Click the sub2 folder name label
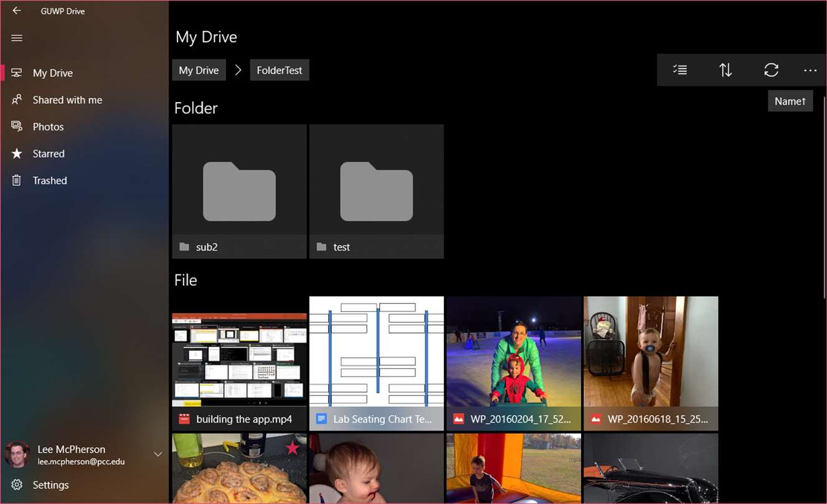Viewport: 827px width, 504px height. (207, 247)
